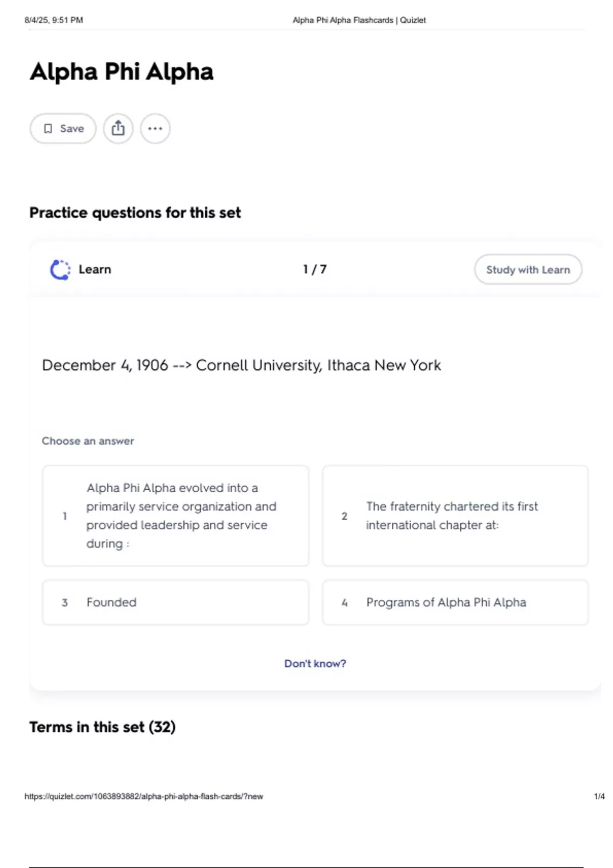Click the 'Alpha Phi Alpha' set title
Image resolution: width=613 pixels, height=868 pixels.
(x=122, y=71)
